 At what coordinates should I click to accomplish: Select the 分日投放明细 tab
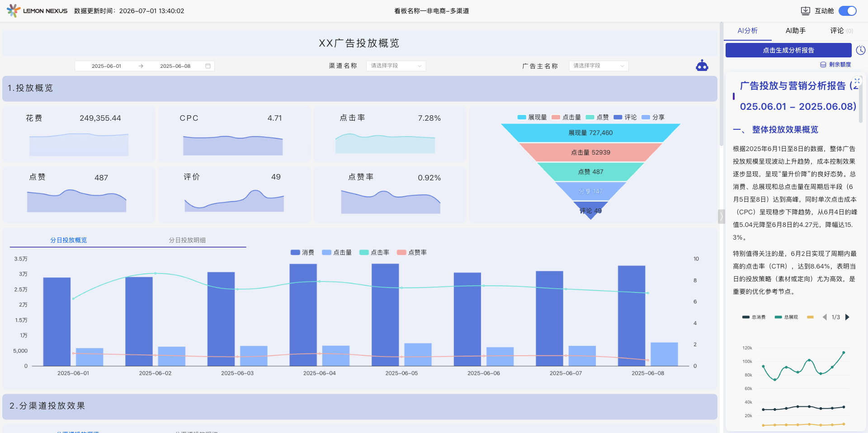point(187,240)
